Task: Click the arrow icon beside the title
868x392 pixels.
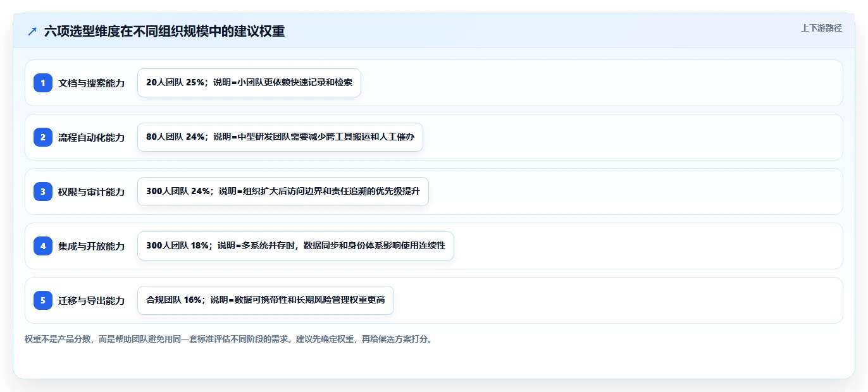Action: point(32,31)
